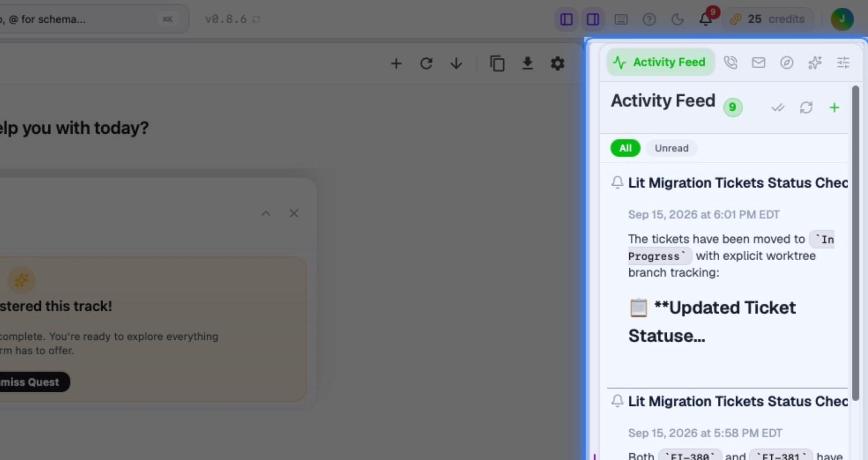
Task: Click the Activity Feed panel scrollbar
Action: pyautogui.click(x=855, y=243)
